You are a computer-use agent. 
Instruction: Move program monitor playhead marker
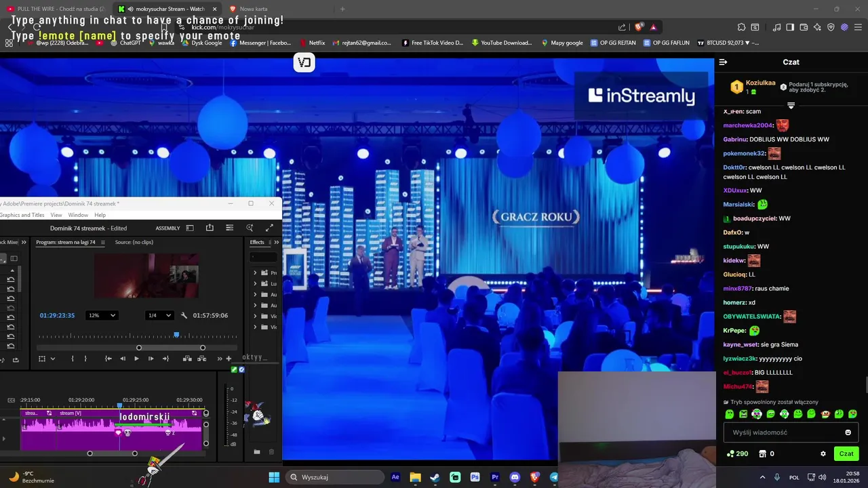coord(176,334)
